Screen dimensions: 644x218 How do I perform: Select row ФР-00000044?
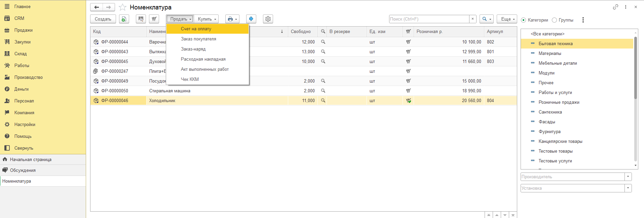[x=303, y=42]
